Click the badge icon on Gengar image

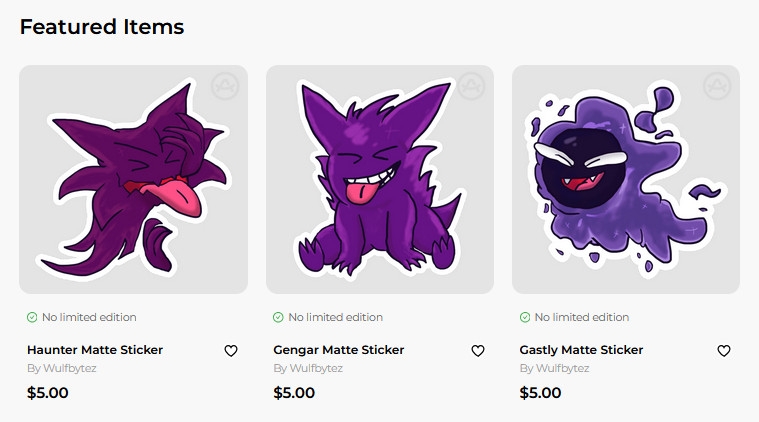[x=471, y=86]
